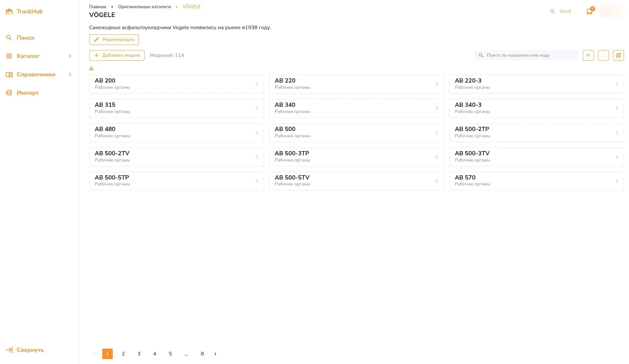Open the filter options for models
The width and height of the screenshot is (629, 364).
click(x=588, y=55)
